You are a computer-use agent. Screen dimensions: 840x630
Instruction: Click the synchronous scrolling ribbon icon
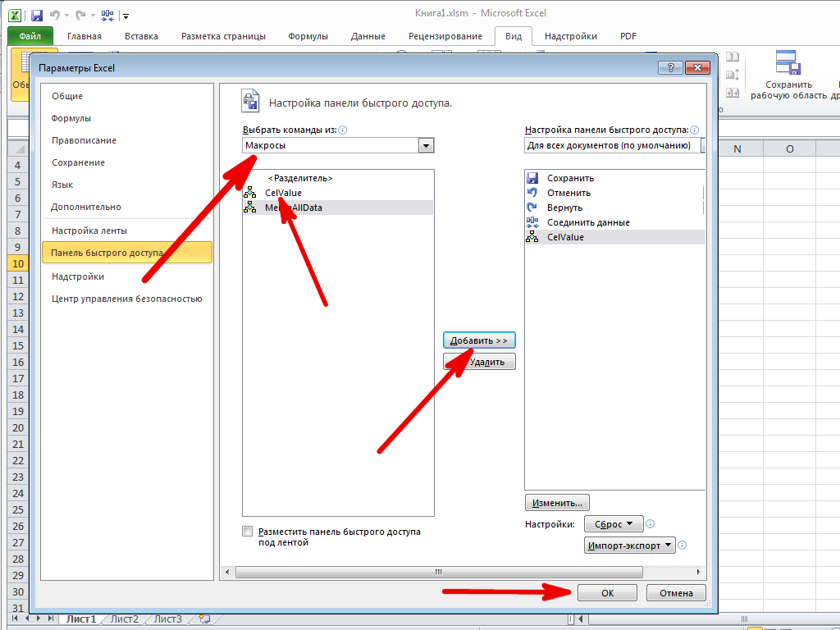tap(733, 75)
